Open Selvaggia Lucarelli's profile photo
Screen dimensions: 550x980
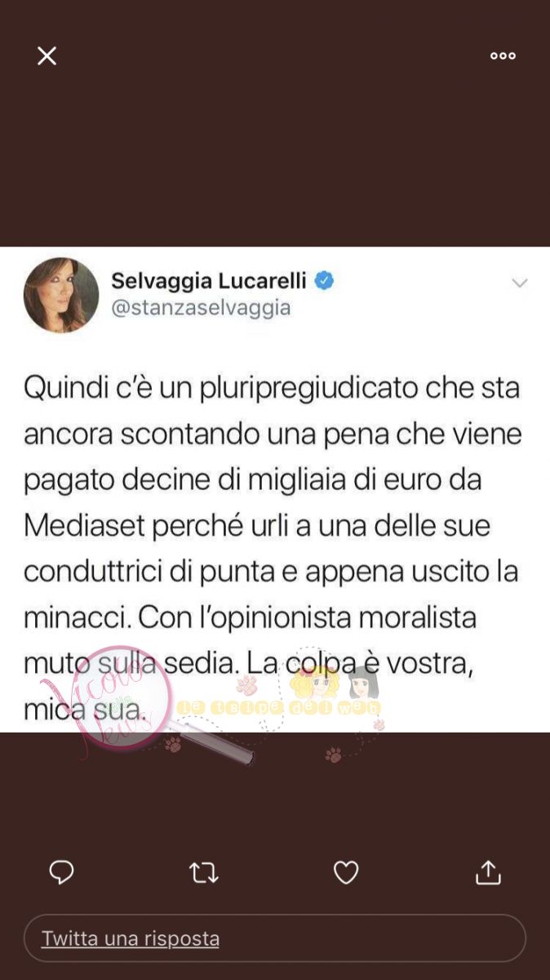pyautogui.click(x=61, y=295)
